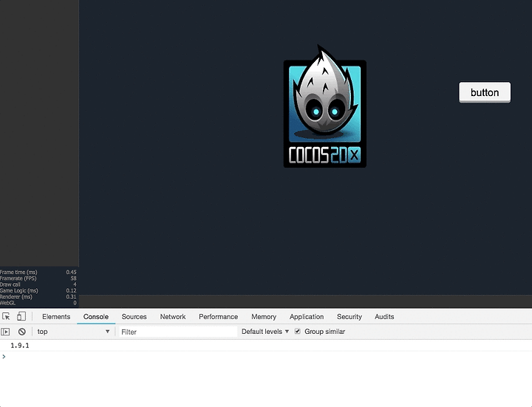This screenshot has width=532, height=407.
Task: Go to the Network tab
Action: click(173, 316)
